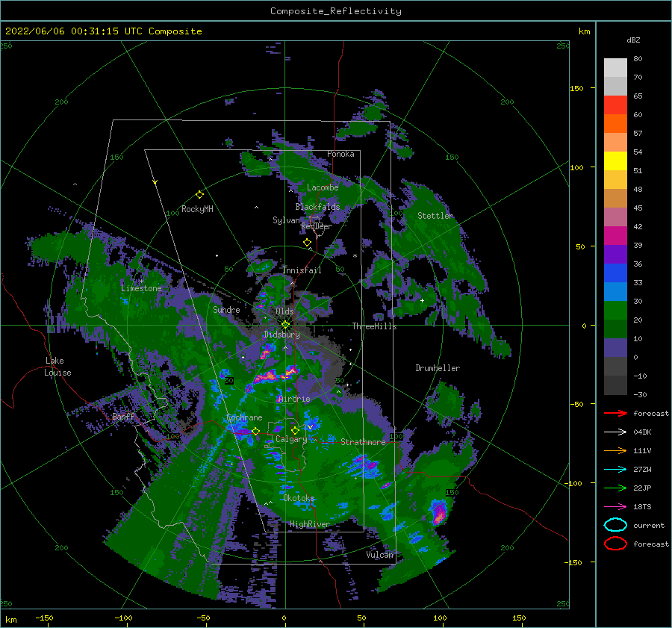Image resolution: width=672 pixels, height=628 pixels.
Task: Click light blue swatch between 33 and 30 dBZ
Action: [x=615, y=292]
